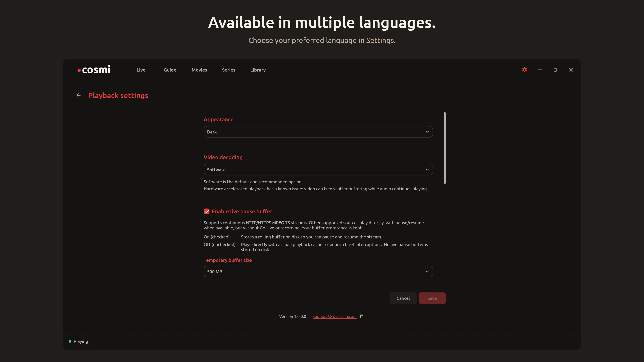Click the Appearance section label
The height and width of the screenshot is (362, 644).
[219, 119]
